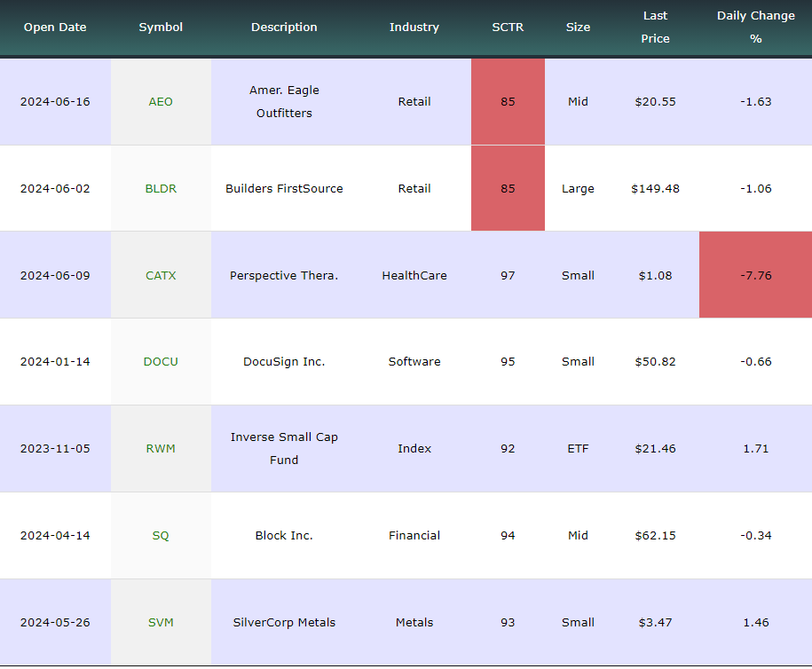Sort by SCTR column header

pyautogui.click(x=508, y=27)
